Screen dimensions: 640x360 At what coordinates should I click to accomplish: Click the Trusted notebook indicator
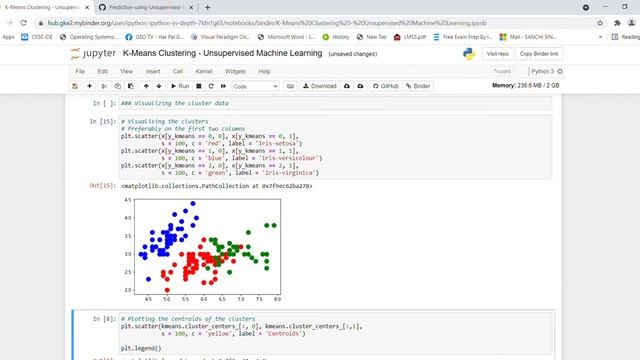point(502,71)
